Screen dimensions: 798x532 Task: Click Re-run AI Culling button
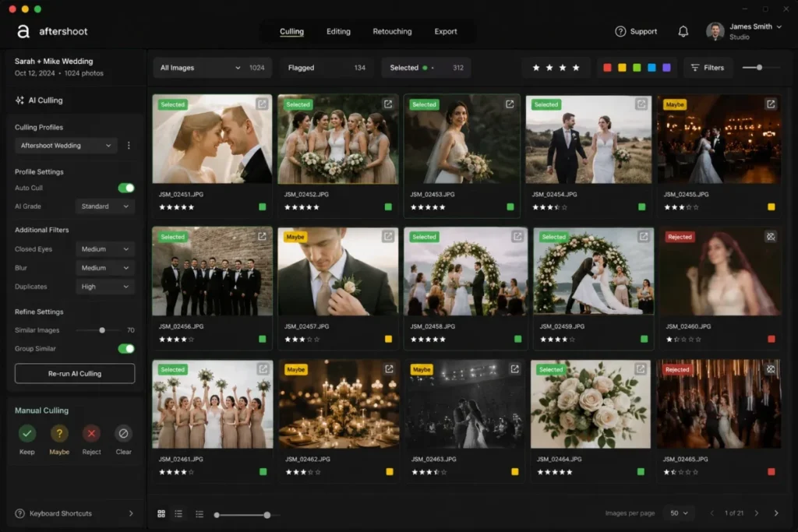pos(75,373)
